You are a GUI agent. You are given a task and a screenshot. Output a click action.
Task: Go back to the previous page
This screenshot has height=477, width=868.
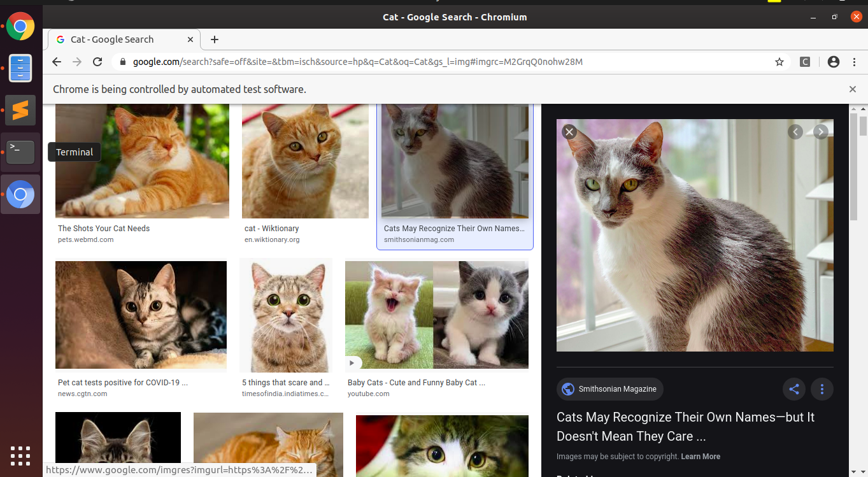click(x=57, y=62)
